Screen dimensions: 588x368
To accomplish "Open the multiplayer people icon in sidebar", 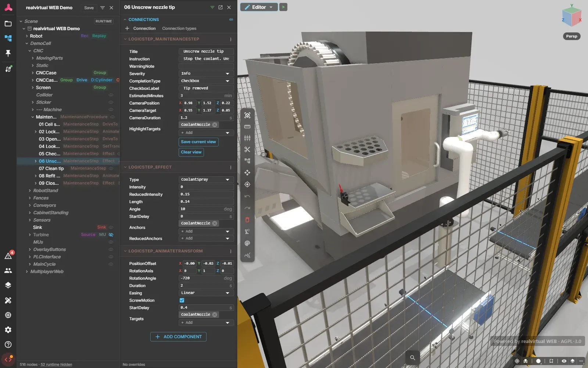I will (8, 270).
